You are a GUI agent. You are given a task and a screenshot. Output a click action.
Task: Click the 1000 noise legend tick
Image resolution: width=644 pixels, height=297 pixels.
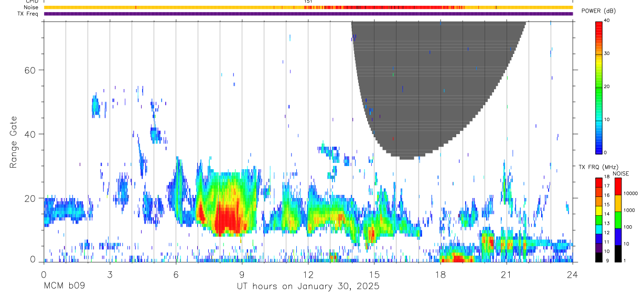point(628,210)
